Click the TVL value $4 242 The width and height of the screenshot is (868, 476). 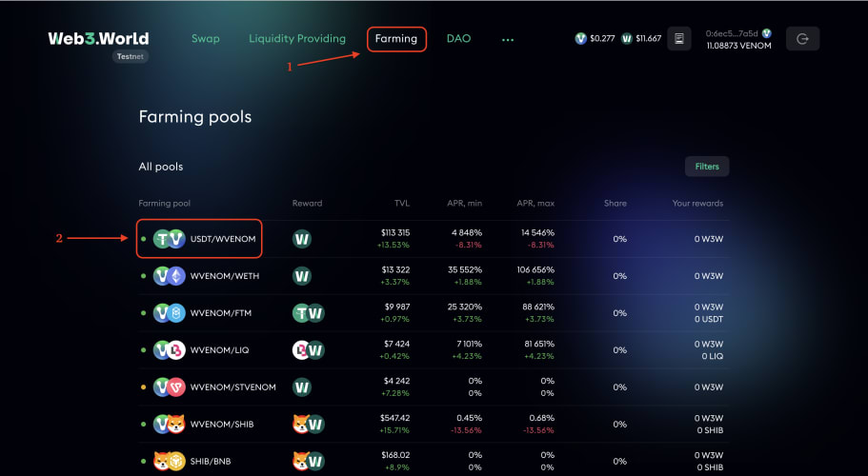397,381
